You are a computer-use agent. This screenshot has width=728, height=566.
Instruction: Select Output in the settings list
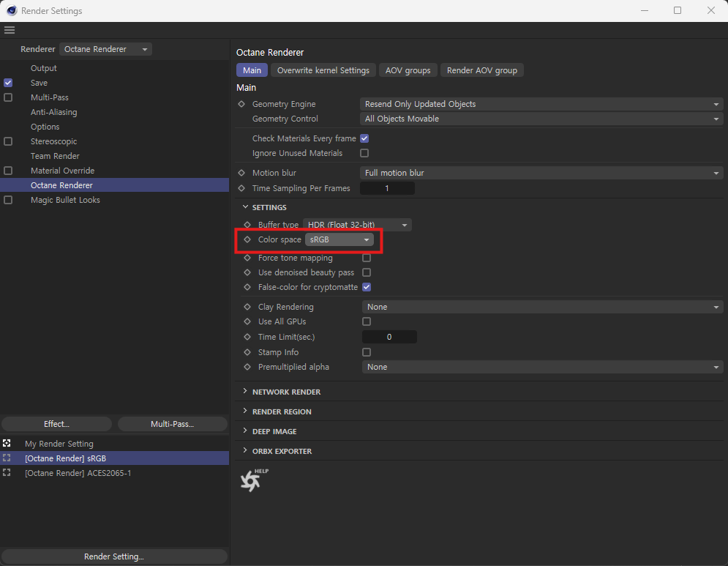click(44, 68)
